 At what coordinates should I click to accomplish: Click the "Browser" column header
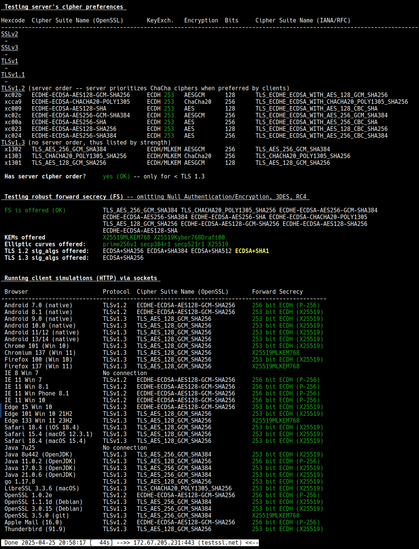pyautogui.click(x=16, y=291)
